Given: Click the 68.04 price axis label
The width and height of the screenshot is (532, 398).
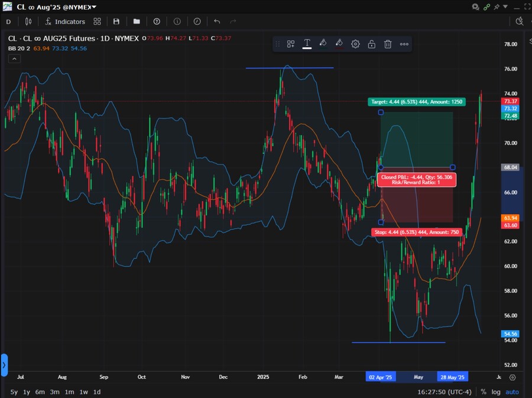Looking at the screenshot, I should click(x=510, y=167).
